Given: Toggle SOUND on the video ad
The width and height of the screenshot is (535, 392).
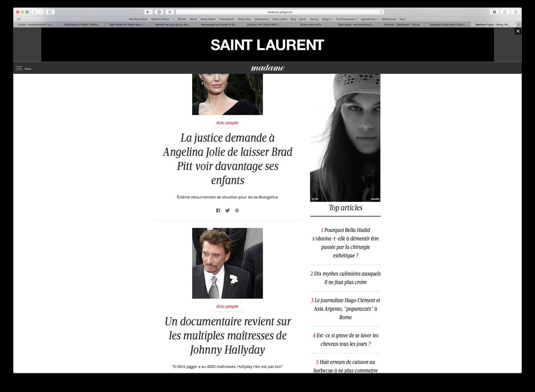Looking at the screenshot, I should tap(375, 199).
